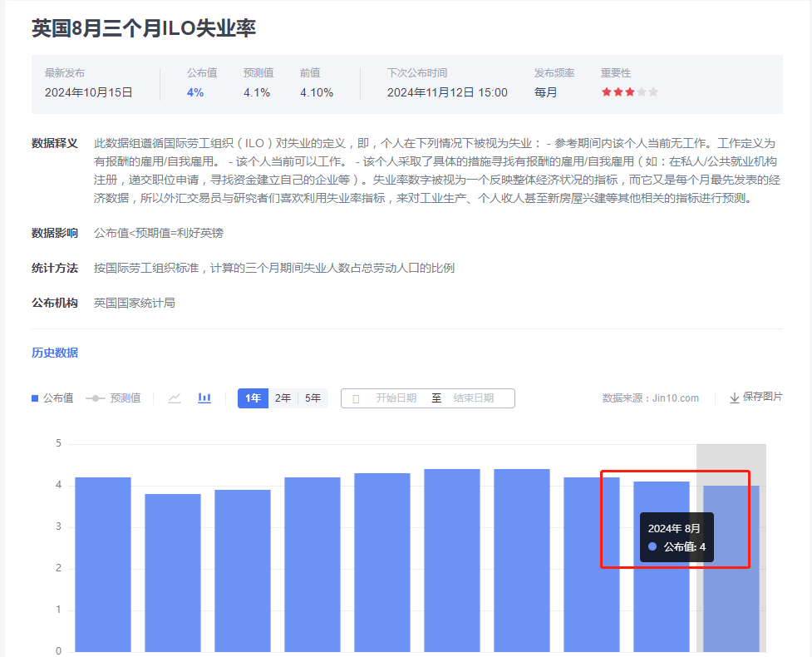The image size is (812, 657).
Task: Click the 数据来源 Jin10.com text
Action: 651,398
